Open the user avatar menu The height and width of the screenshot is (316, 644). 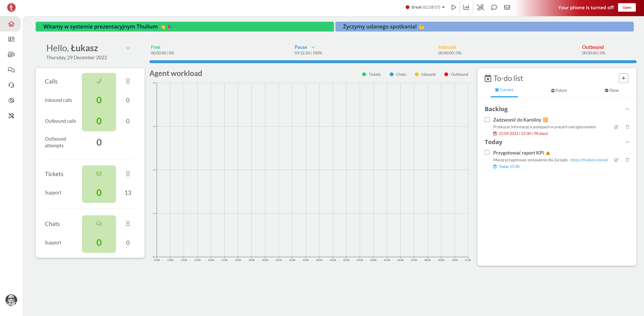[x=11, y=300]
